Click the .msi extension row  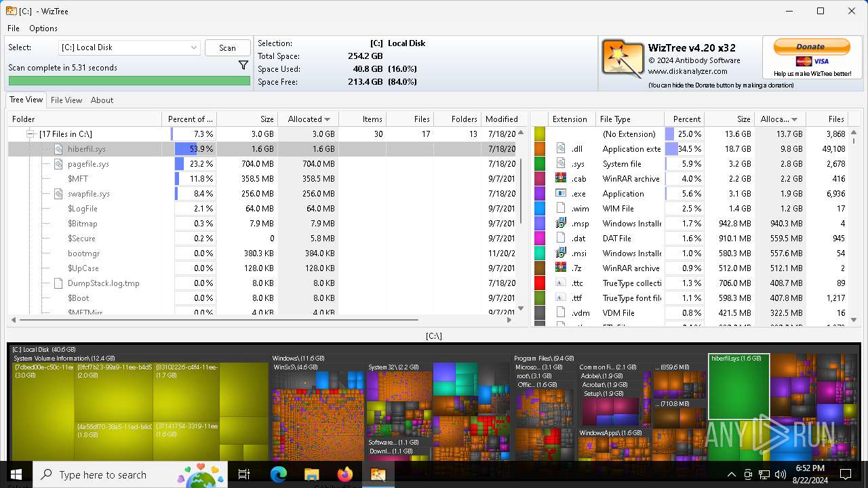tap(692, 253)
